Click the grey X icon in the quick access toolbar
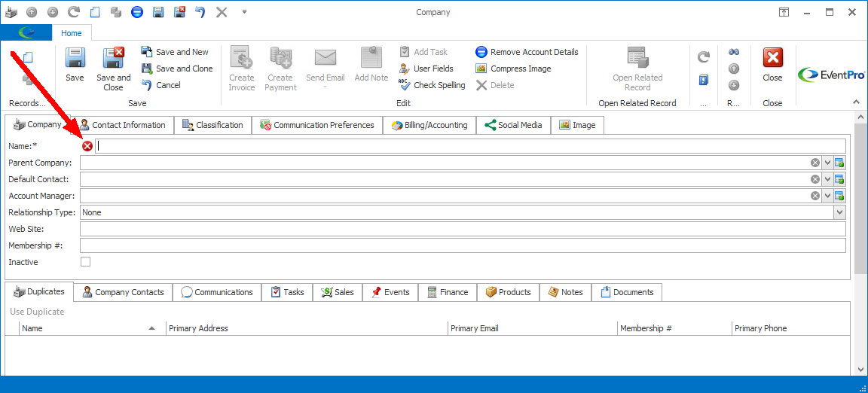Screen dimensions: 868x393 click(x=222, y=12)
